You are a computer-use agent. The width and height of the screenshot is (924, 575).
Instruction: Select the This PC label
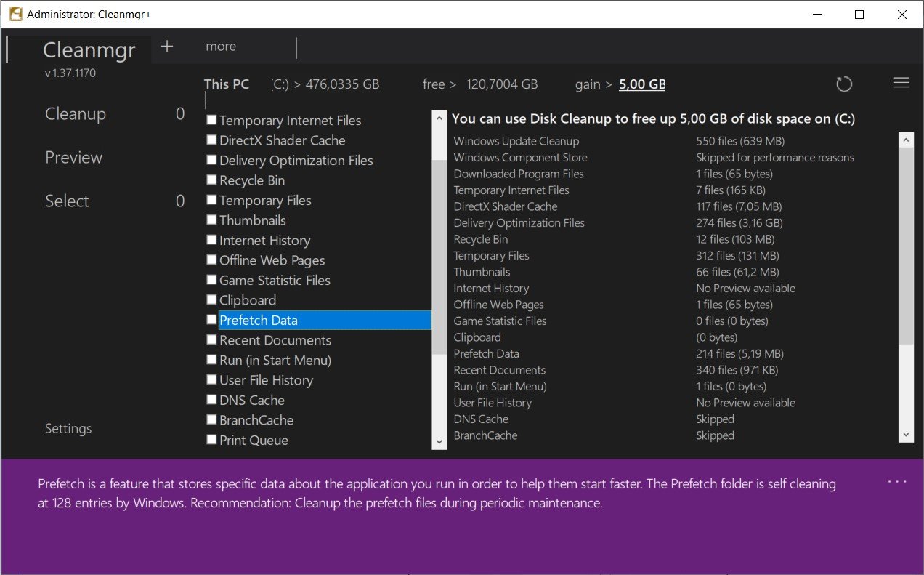click(x=227, y=84)
